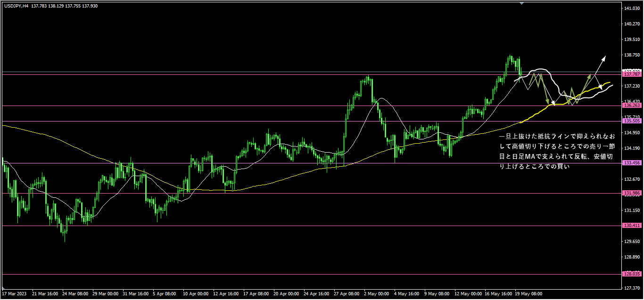Click the 137.787 pink price label

[631, 74]
